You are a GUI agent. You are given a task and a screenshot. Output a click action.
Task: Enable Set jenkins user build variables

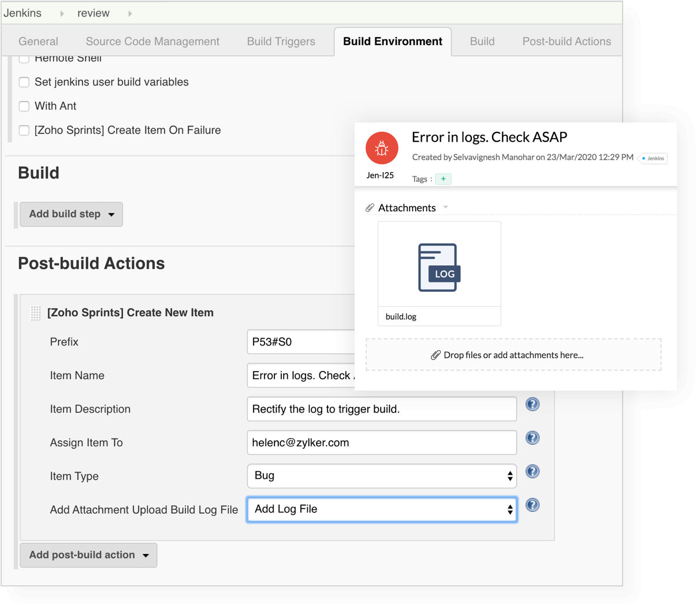[x=24, y=82]
